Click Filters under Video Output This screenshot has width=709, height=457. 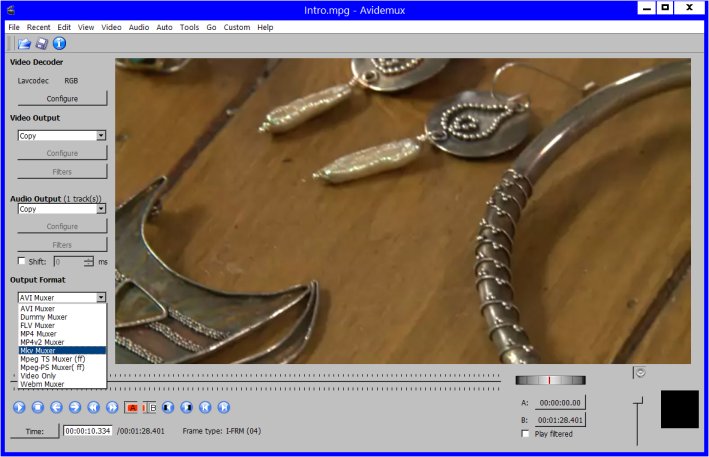tap(62, 171)
